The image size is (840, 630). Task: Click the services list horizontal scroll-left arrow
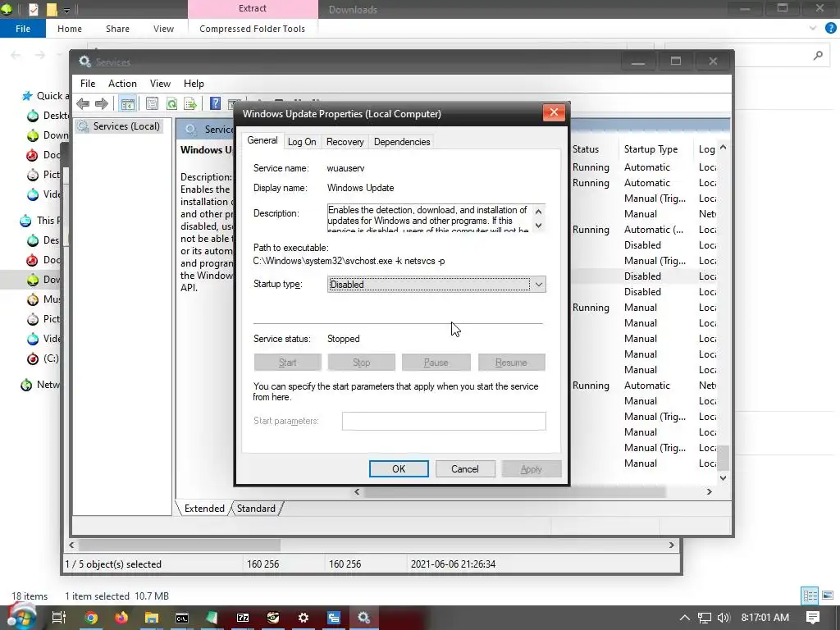pyautogui.click(x=358, y=492)
